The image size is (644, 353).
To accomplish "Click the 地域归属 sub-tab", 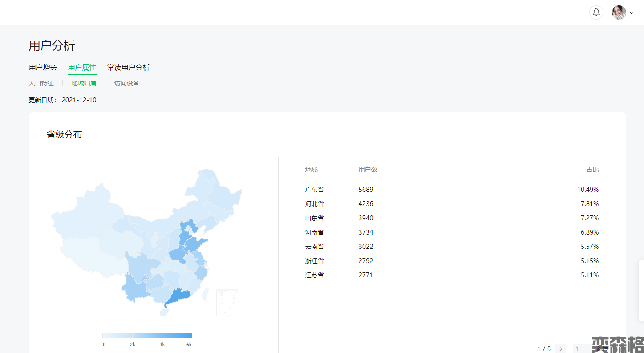I will pyautogui.click(x=84, y=83).
